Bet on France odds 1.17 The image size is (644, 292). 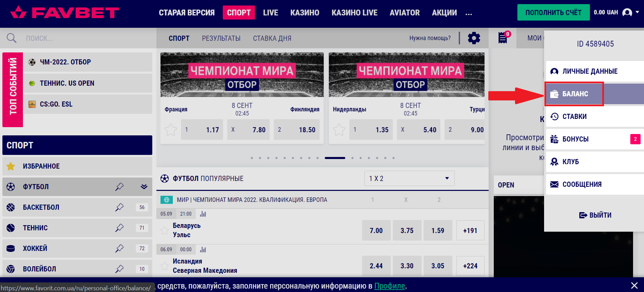(202, 130)
